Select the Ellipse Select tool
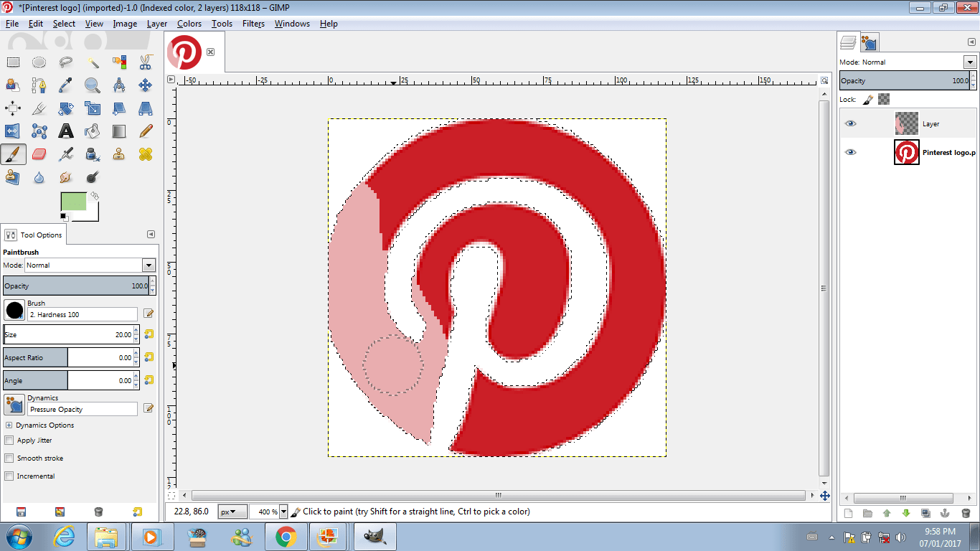The height and width of the screenshot is (551, 980). 39,62
